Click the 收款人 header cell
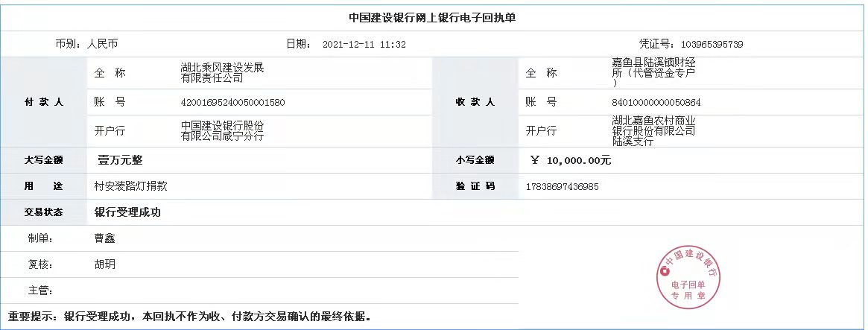 pos(475,102)
